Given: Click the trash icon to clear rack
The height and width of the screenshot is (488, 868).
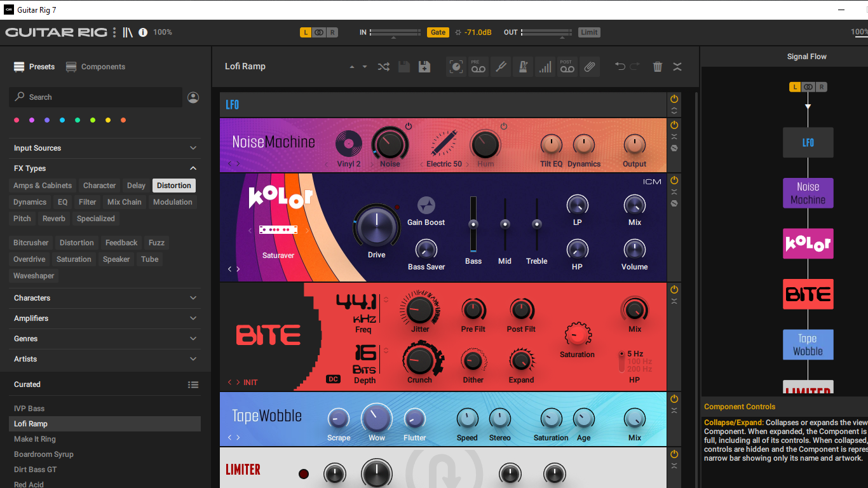Looking at the screenshot, I should pyautogui.click(x=658, y=67).
